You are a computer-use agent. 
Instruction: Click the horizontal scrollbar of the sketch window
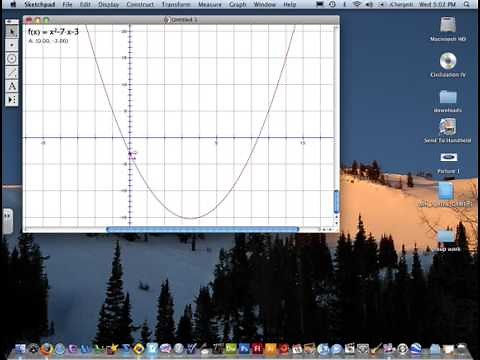tap(202, 229)
